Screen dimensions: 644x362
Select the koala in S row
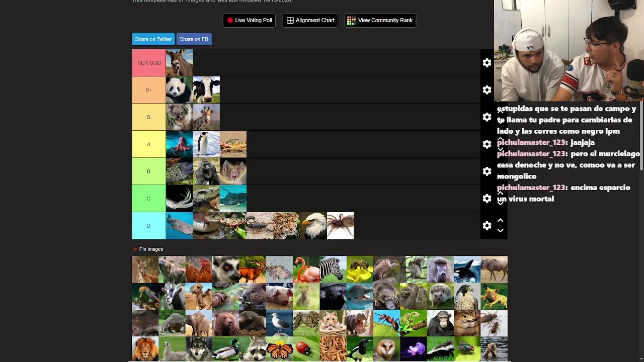point(179,117)
